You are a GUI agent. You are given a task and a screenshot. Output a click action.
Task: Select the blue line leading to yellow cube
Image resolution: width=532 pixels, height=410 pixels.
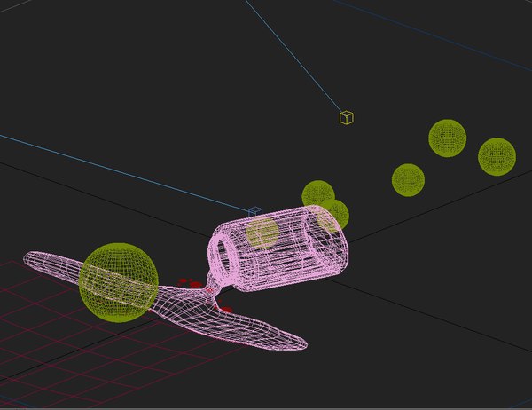click(x=293, y=56)
